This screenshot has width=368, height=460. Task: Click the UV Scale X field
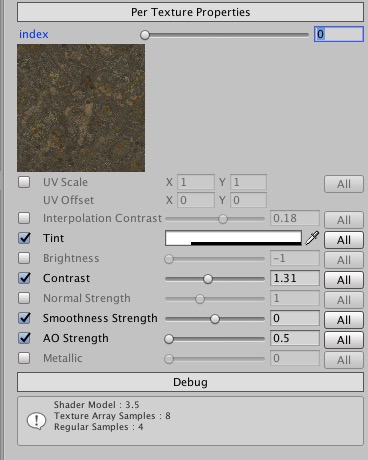point(196,182)
